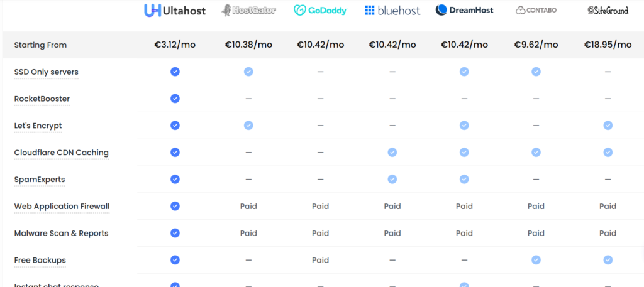Click Contabo's Paid cell for Malware Scan
This screenshot has height=287, width=644.
(x=536, y=233)
